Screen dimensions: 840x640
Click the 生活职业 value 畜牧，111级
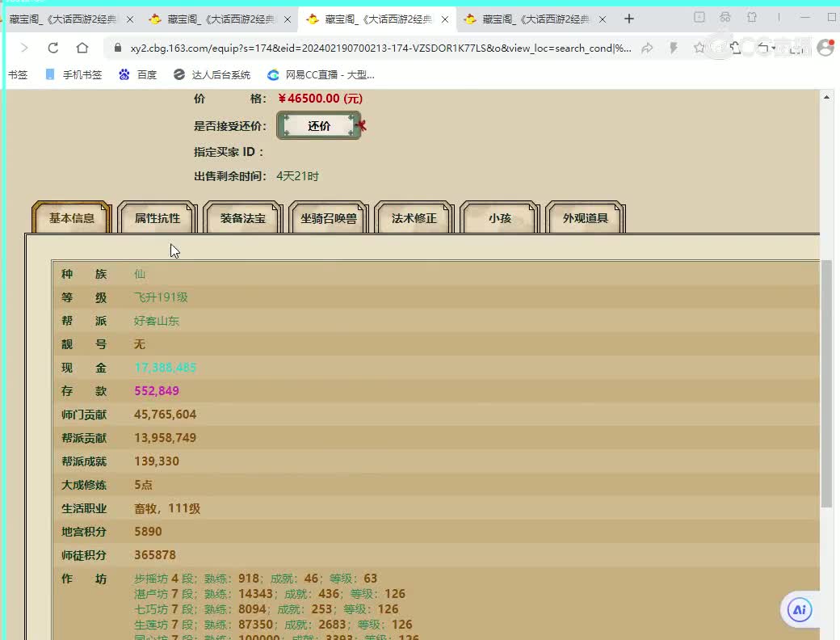click(167, 508)
